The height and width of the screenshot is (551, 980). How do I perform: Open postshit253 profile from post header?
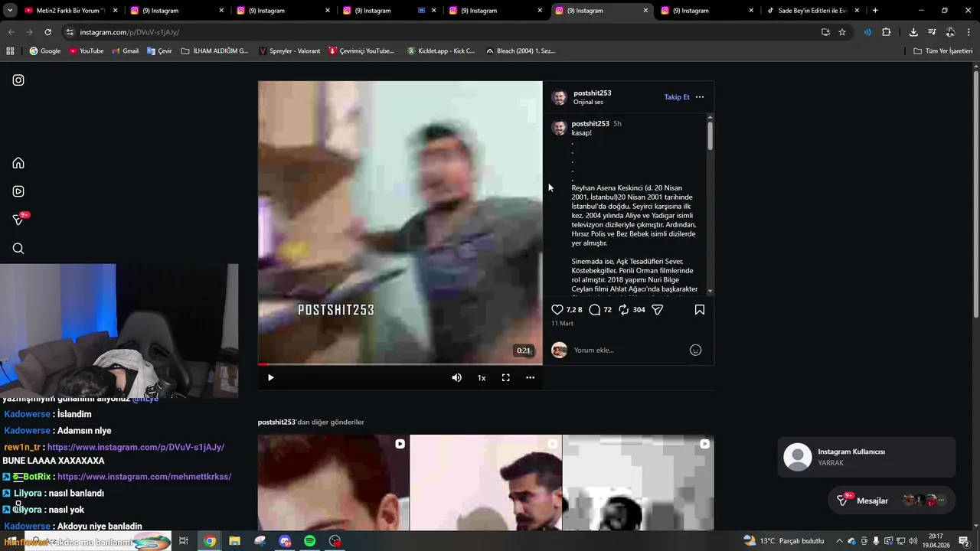592,93
